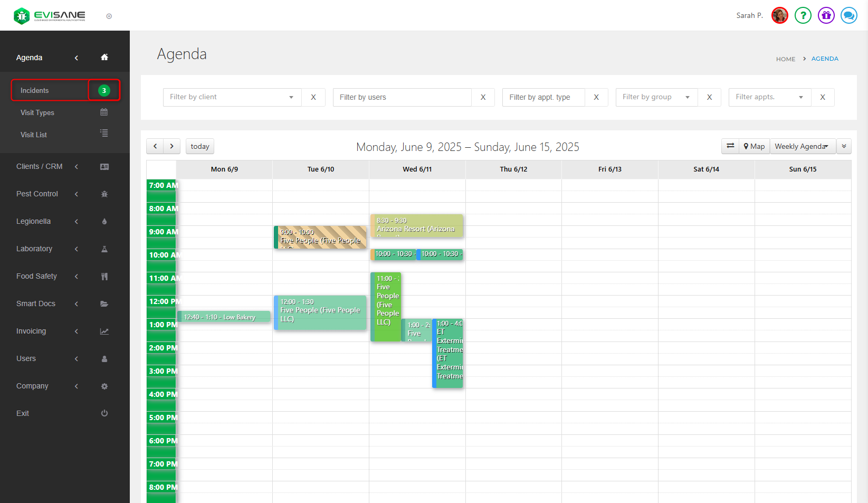Open the Filter appts. dropdown
The width and height of the screenshot is (868, 503).
770,97
